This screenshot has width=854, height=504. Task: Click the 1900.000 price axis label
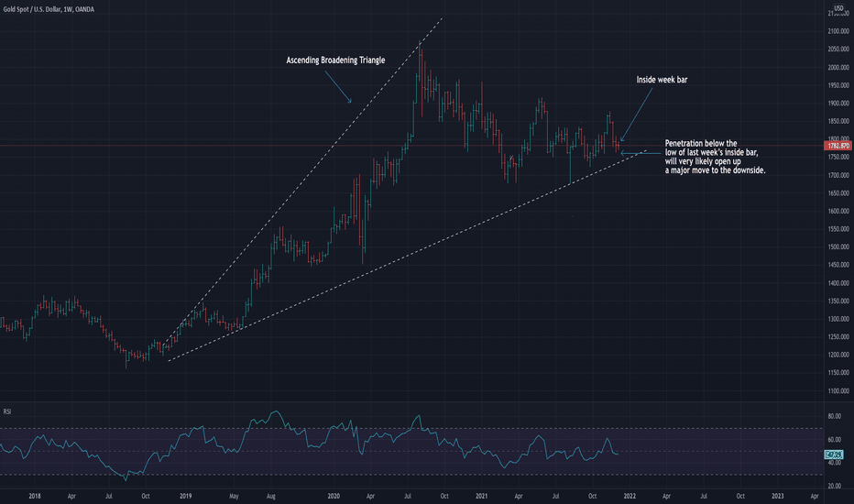(x=838, y=104)
